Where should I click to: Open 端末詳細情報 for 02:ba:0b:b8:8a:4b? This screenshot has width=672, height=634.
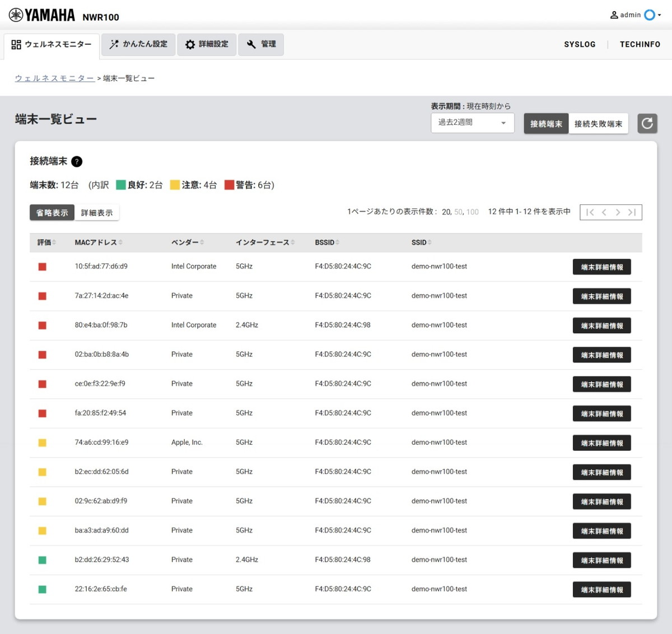602,355
